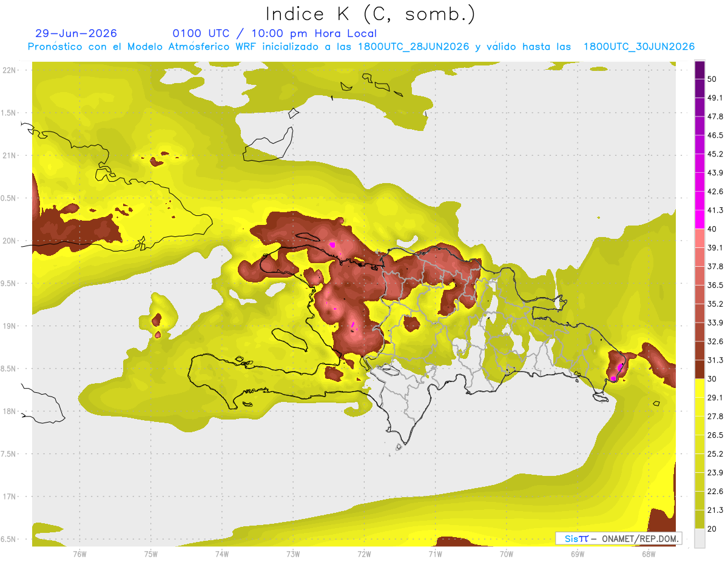Click the colorbar value '33.9'
728x562 pixels.
716,323
